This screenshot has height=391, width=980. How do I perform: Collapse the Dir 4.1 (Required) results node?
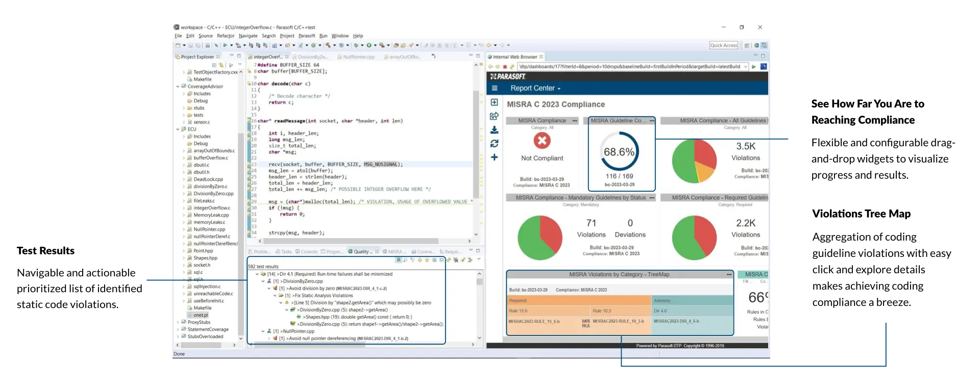pos(257,274)
